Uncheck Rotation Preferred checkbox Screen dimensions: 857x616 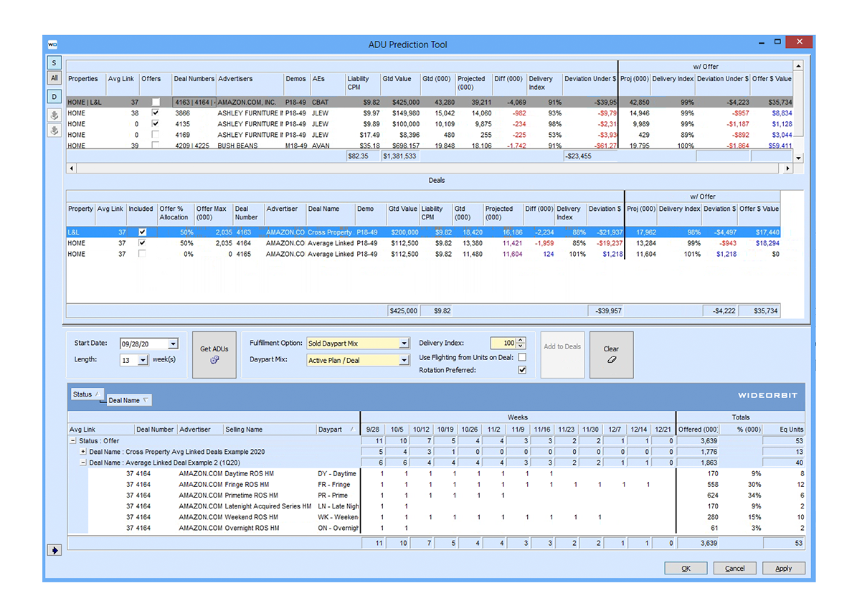522,370
